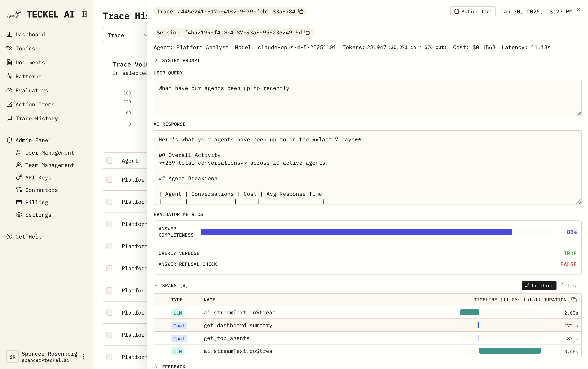Copy the trace ID to clipboard
The width and height of the screenshot is (588, 369).
click(301, 11)
